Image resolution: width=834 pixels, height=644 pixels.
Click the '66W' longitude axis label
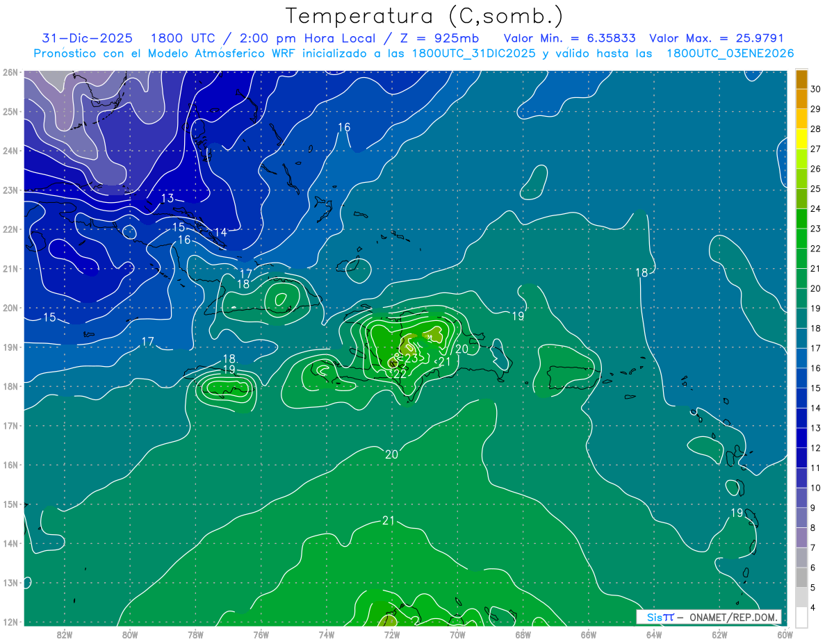[x=589, y=634]
